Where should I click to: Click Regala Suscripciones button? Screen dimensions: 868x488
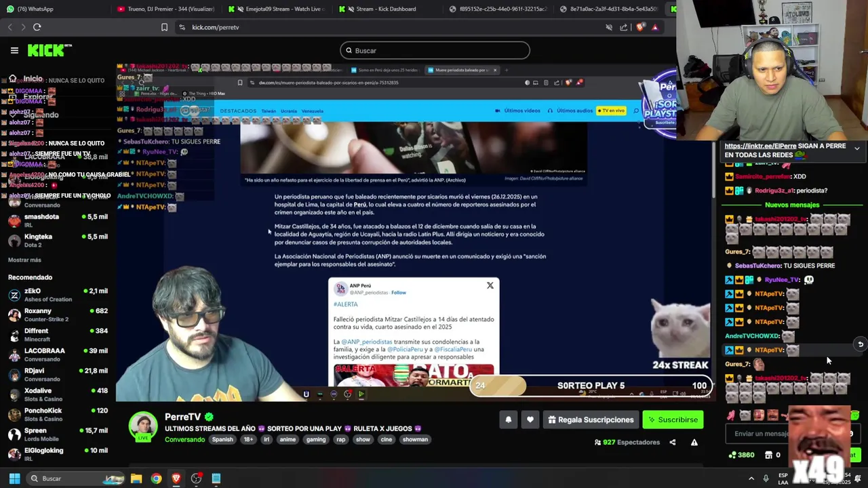point(590,420)
